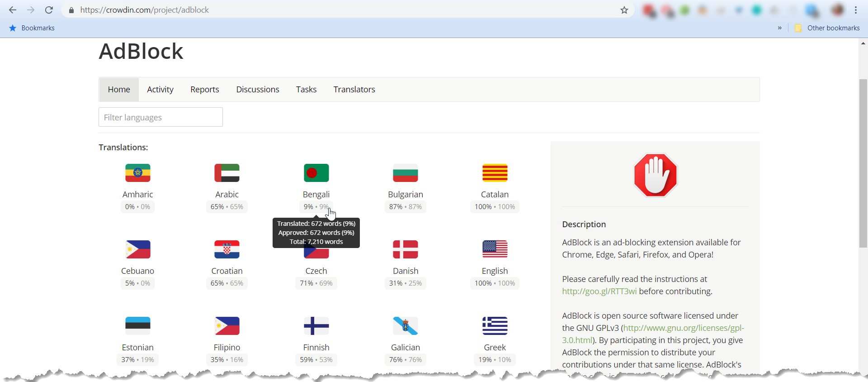Go to the Tasks tab
This screenshot has width=868, height=382.
pyautogui.click(x=306, y=90)
